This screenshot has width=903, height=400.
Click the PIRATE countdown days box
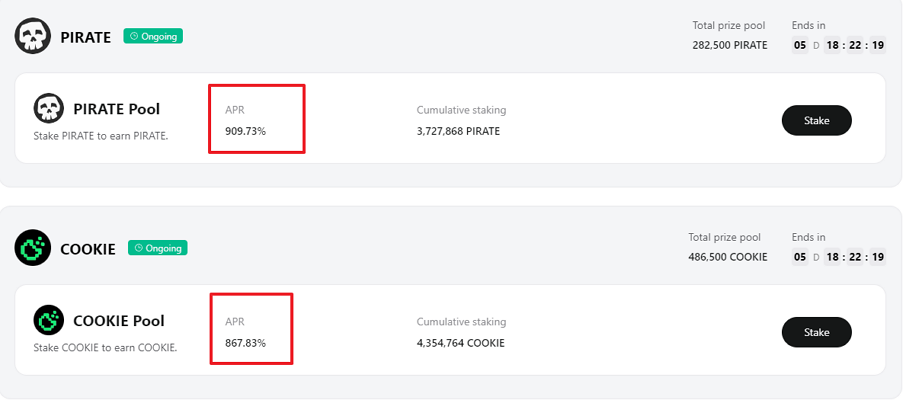(800, 45)
